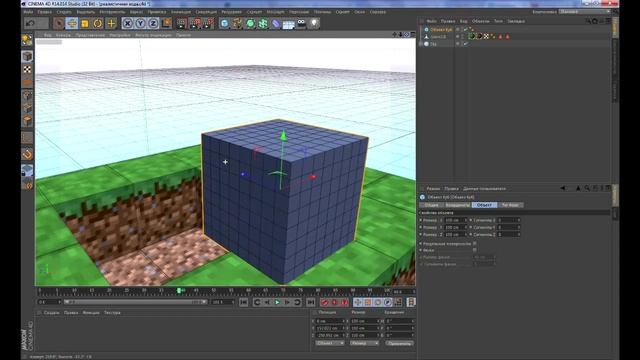Switch to Polygons mode sidebar icon
The width and height of the screenshot is (640, 360).
[27, 121]
